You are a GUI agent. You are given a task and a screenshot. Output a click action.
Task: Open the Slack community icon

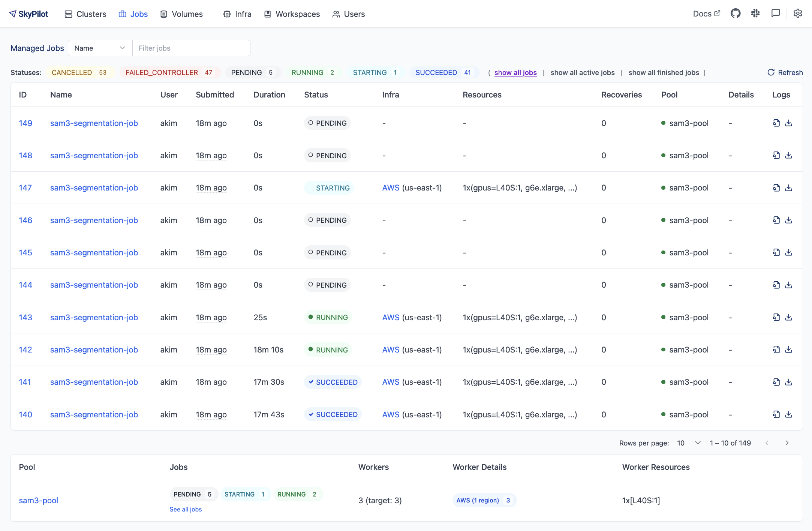755,14
